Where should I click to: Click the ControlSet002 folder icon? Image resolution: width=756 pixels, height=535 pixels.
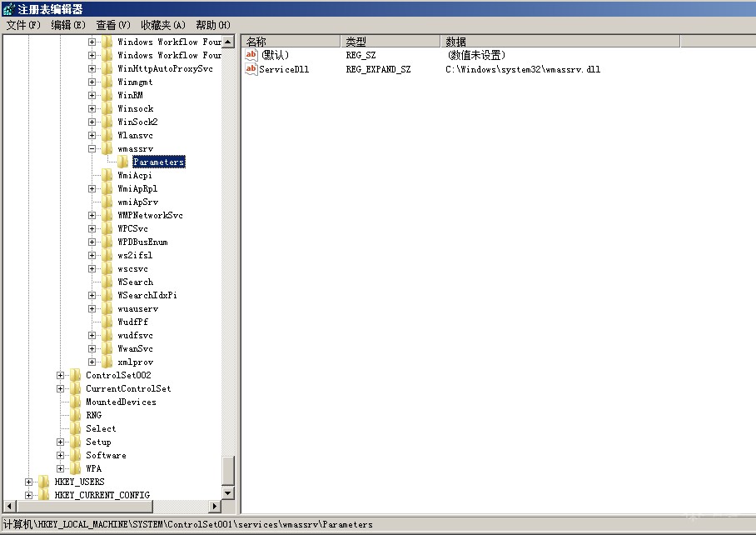click(x=75, y=375)
